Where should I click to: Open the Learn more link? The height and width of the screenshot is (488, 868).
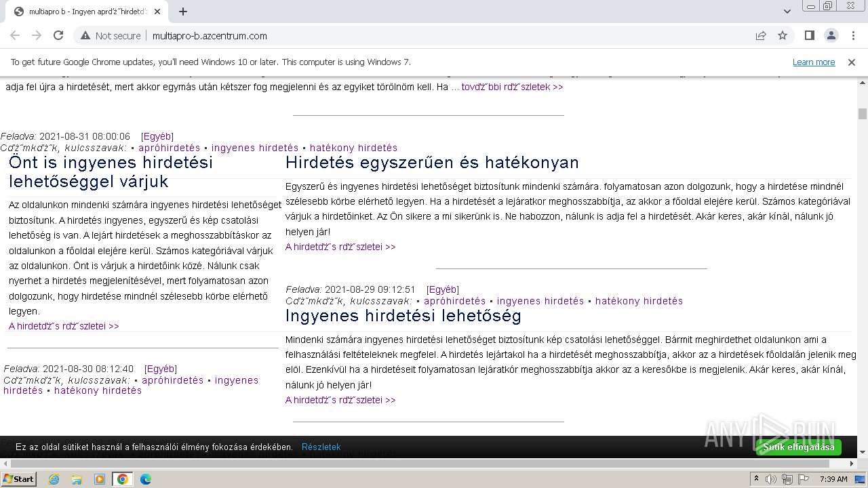pos(814,62)
